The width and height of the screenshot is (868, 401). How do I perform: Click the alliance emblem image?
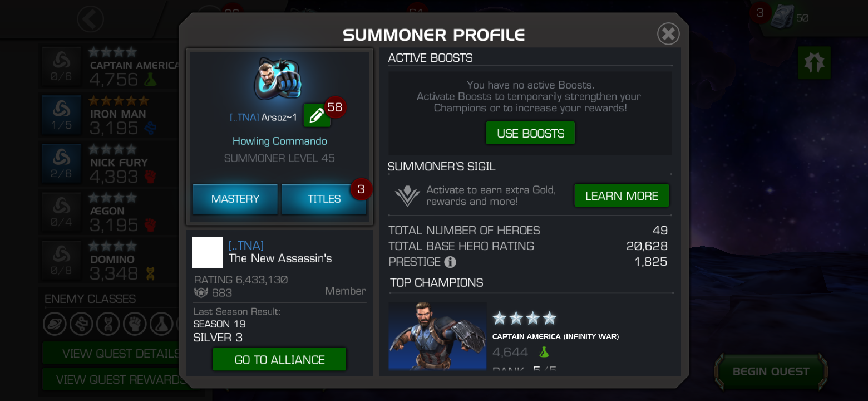point(208,252)
